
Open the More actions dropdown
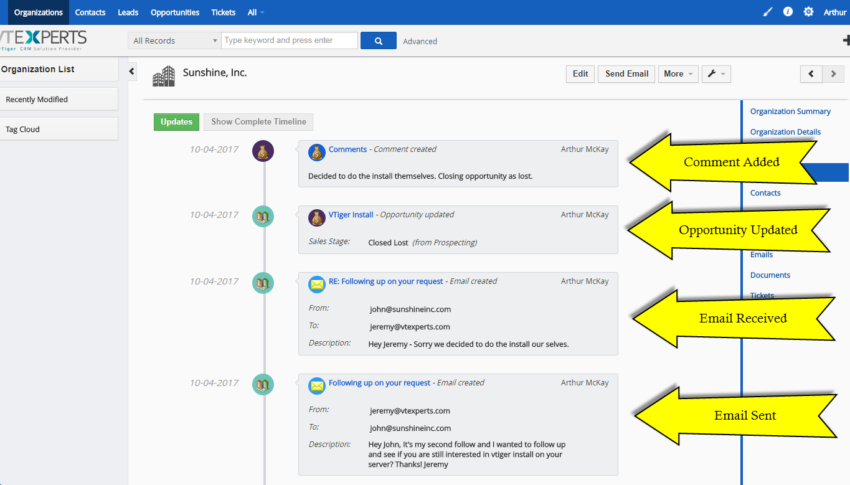coord(678,74)
